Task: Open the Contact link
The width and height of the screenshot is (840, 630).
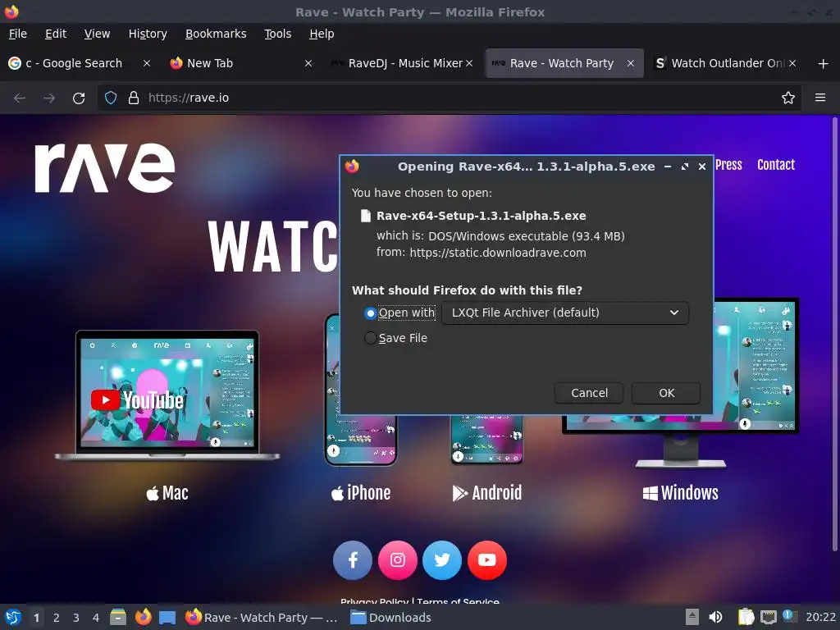Action: pos(776,165)
